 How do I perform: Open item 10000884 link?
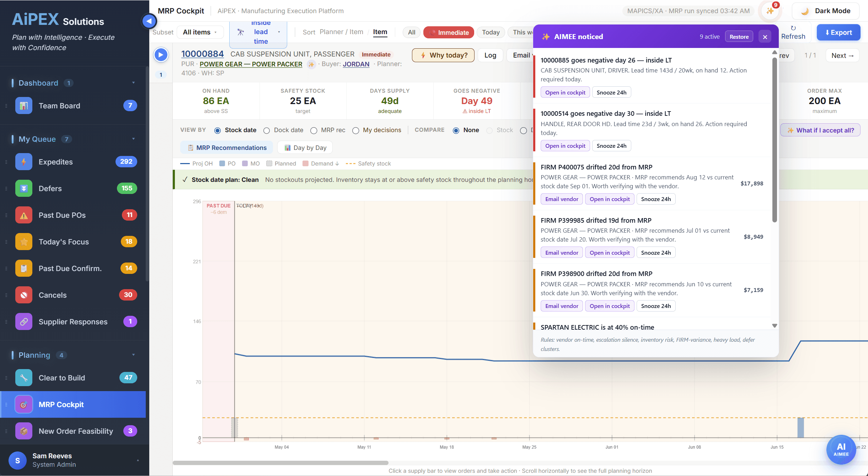click(x=202, y=54)
